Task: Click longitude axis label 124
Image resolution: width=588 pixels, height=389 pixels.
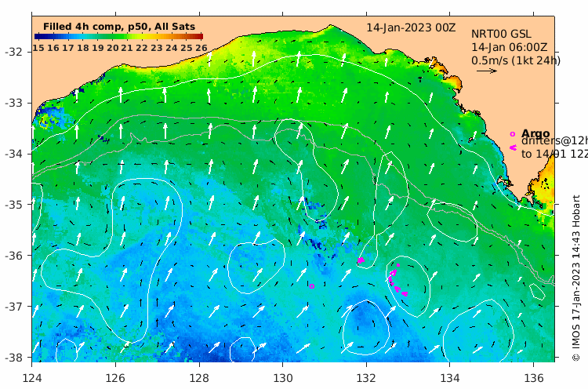Action: click(x=32, y=378)
